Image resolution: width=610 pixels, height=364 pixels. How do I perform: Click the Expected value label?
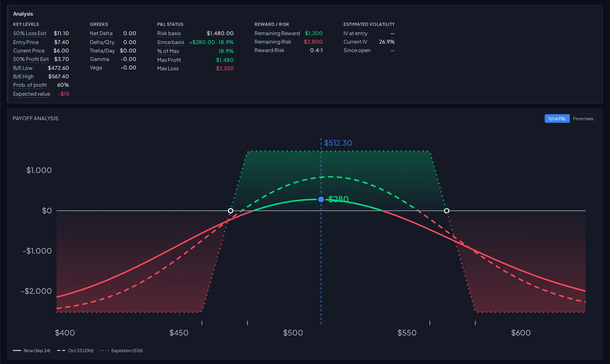[32, 94]
